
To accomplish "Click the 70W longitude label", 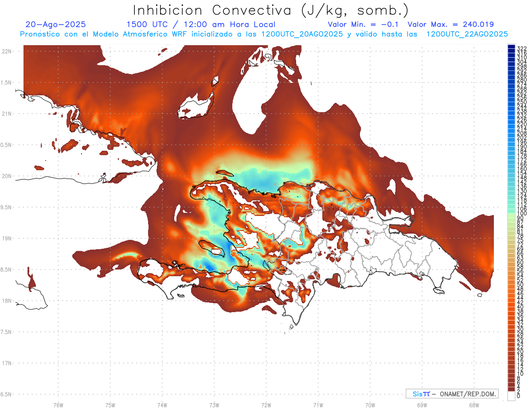I will [x=370, y=405].
